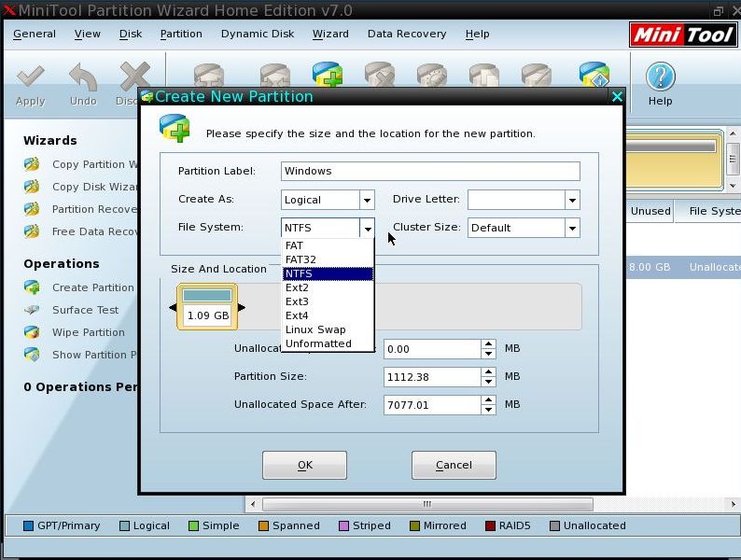
Task: Open the Partition menu
Action: [x=181, y=34]
